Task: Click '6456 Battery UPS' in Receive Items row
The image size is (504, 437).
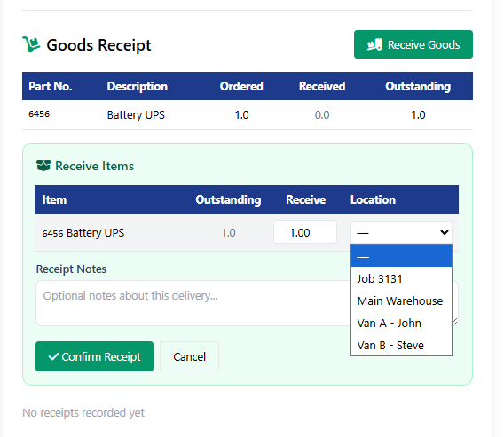Action: point(83,232)
